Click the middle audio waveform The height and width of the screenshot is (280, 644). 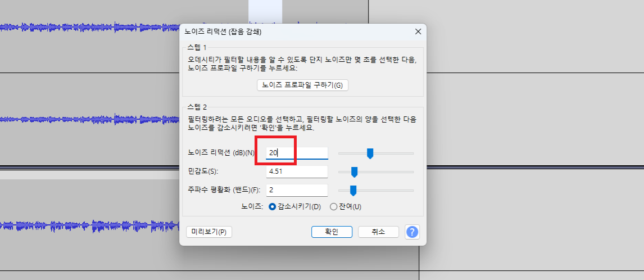click(89, 120)
